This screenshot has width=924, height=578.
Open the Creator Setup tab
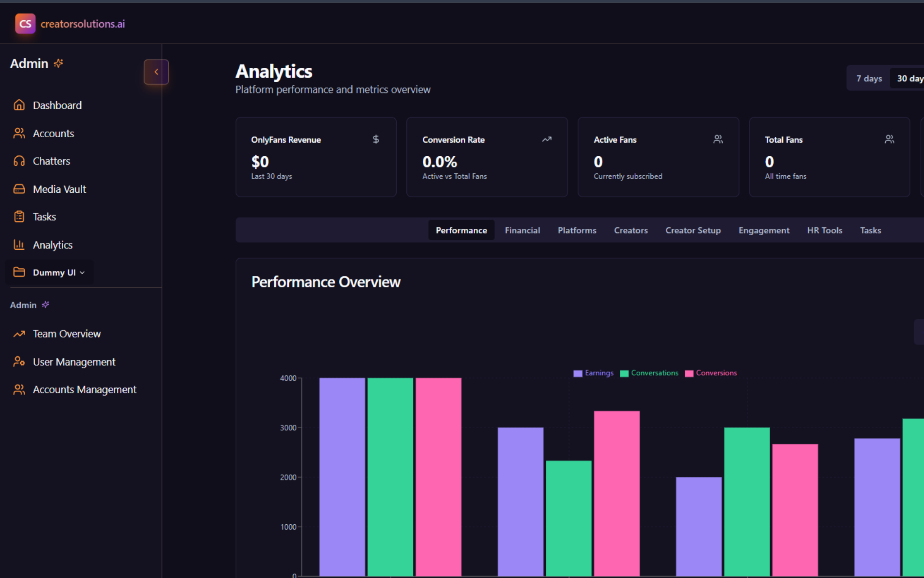pos(693,230)
